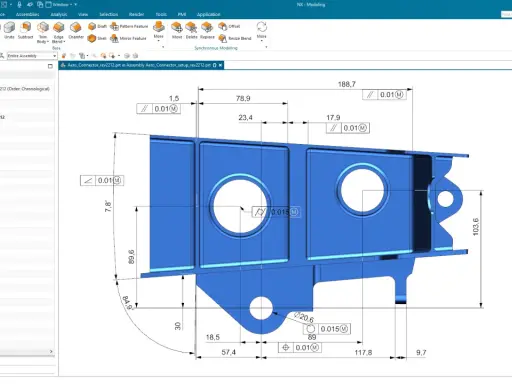Maximize the navigator panel using square icon
This screenshot has height=384, width=512.
(x=50, y=66)
